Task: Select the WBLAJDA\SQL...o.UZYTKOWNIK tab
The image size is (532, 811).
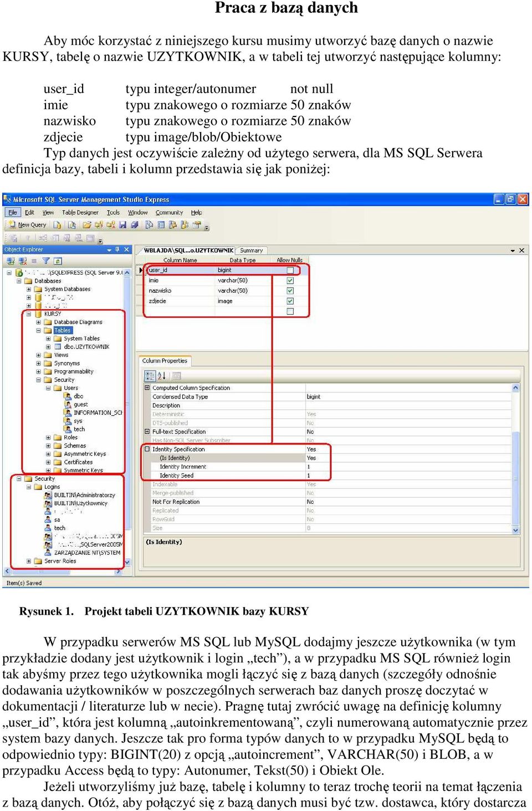Action: [189, 251]
